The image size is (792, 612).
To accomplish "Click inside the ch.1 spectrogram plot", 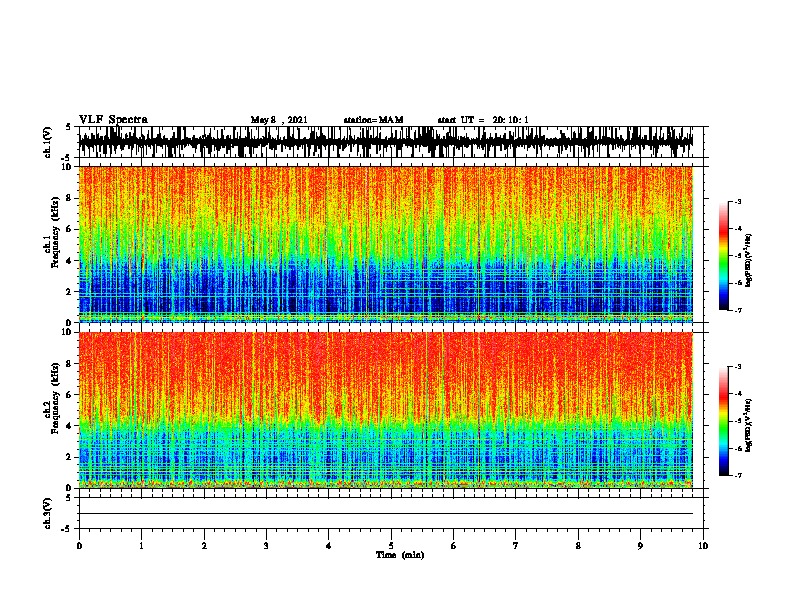I will tap(386, 244).
